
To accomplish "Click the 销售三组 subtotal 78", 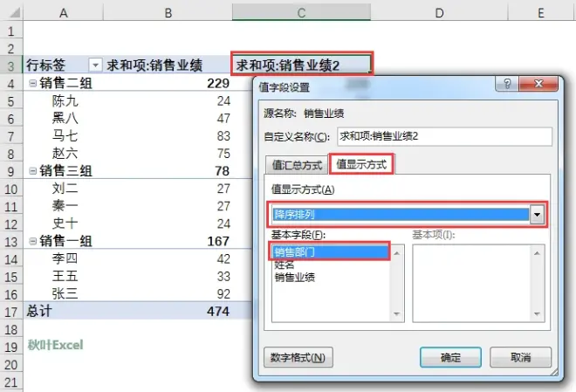I will tap(223, 171).
